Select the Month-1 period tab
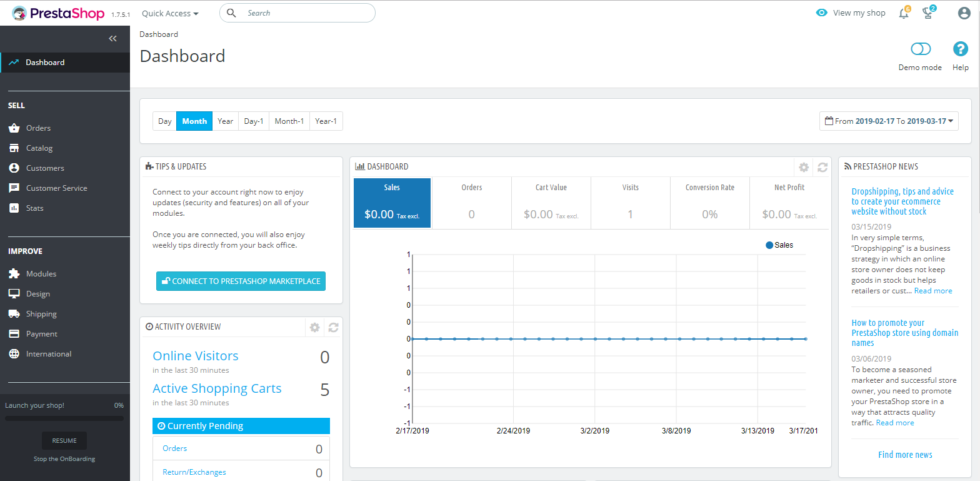Image resolution: width=980 pixels, height=481 pixels. tap(289, 121)
